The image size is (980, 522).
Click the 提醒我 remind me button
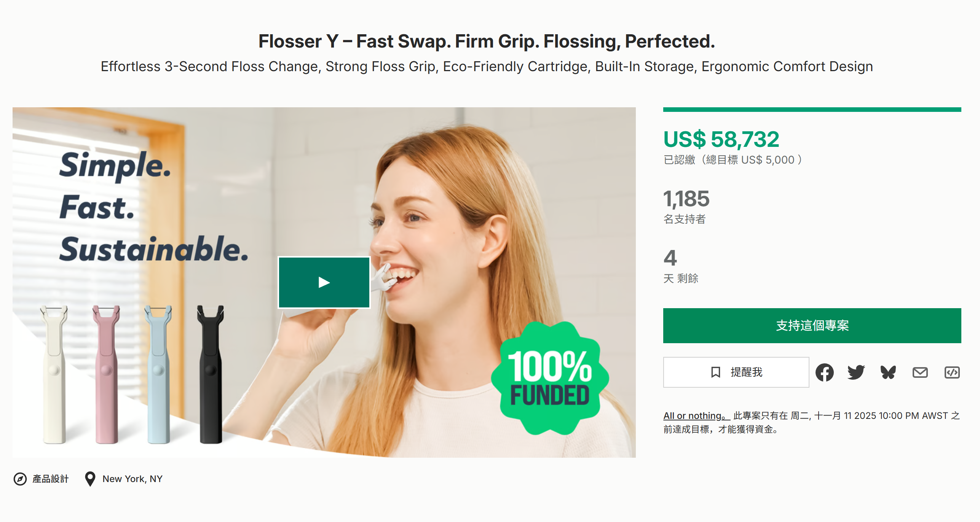coord(736,372)
